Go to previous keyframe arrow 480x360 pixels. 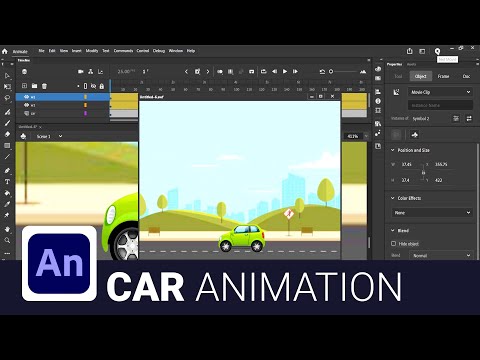pyautogui.click(x=187, y=72)
